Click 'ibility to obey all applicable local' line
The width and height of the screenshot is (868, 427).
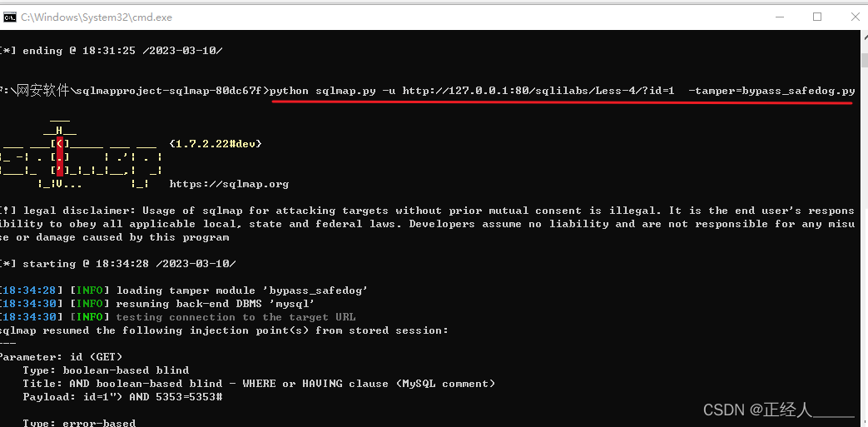428,224
